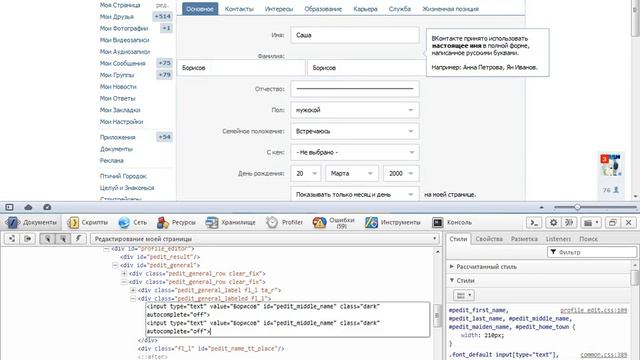Screen dimensions: 640x360
Task: Open the Консоль panel
Action: (x=452, y=222)
